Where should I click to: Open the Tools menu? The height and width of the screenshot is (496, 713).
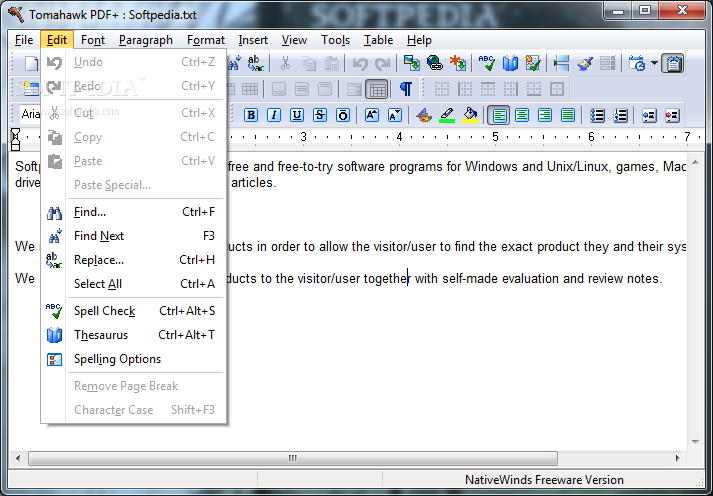pos(335,40)
